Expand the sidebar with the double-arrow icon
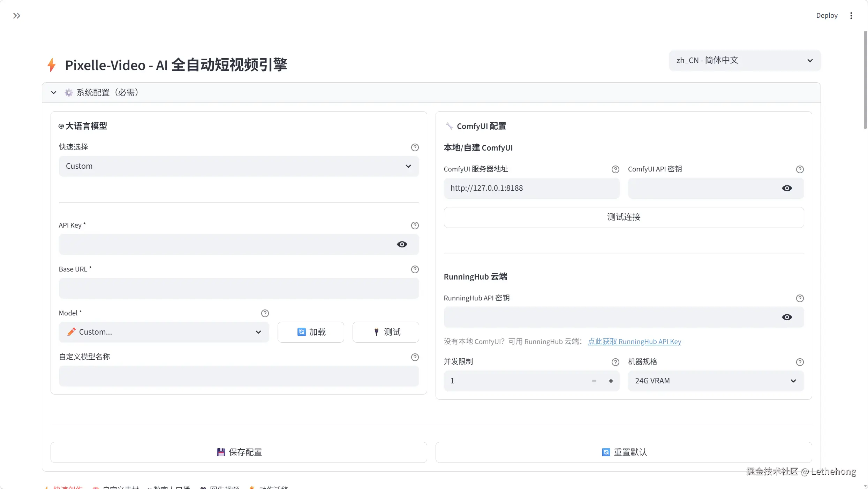The image size is (868, 489). pyautogui.click(x=16, y=16)
